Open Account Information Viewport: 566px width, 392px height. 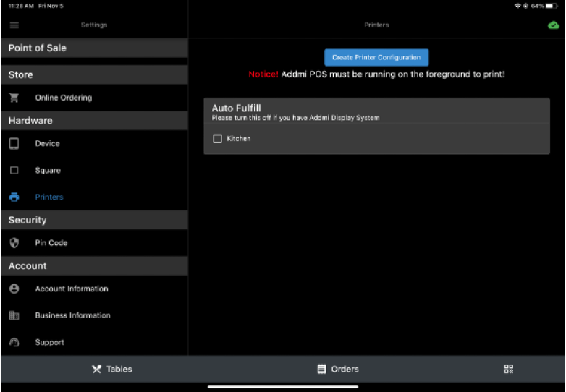pyautogui.click(x=95, y=289)
